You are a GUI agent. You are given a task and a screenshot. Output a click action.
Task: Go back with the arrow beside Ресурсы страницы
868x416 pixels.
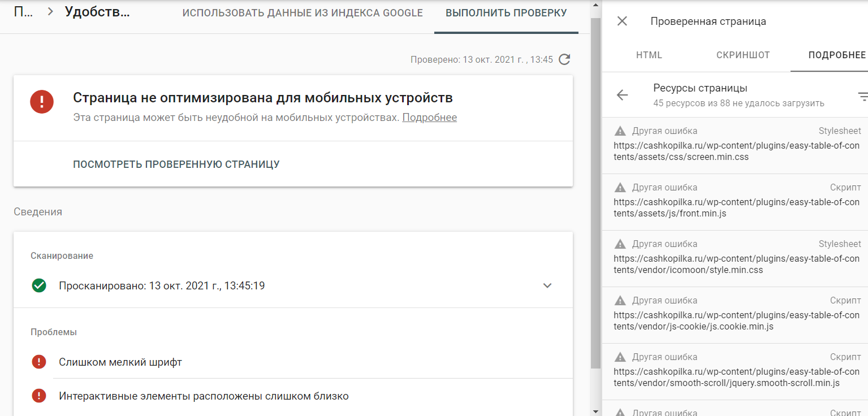[623, 95]
